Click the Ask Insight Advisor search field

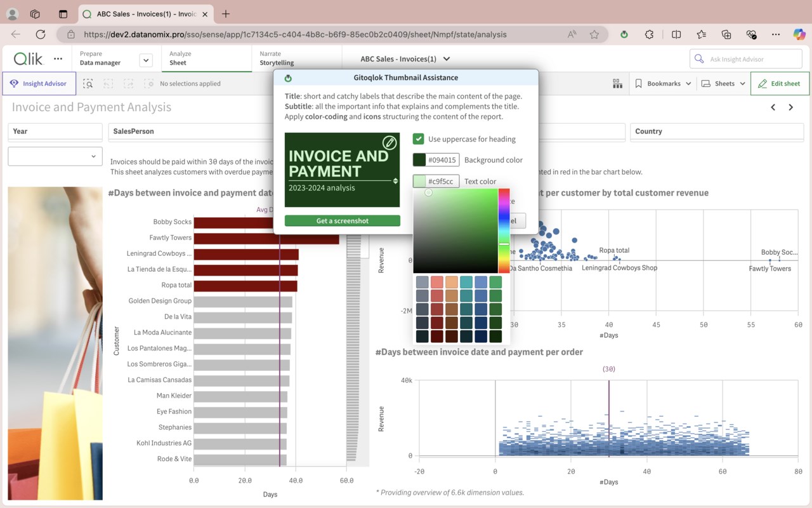click(x=746, y=59)
